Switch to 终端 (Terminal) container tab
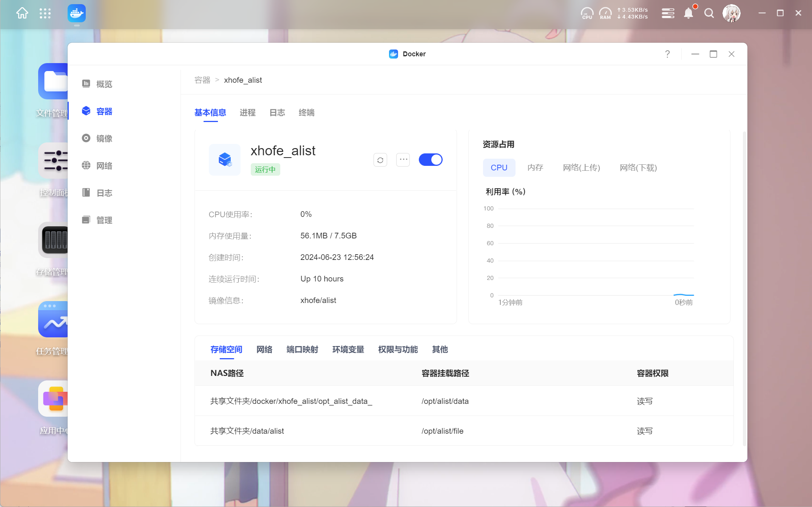 point(306,113)
